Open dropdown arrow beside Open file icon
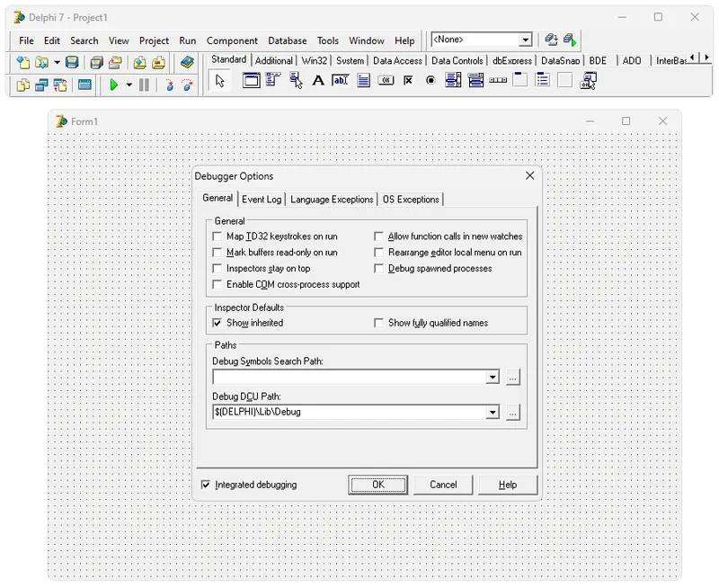 (x=57, y=62)
